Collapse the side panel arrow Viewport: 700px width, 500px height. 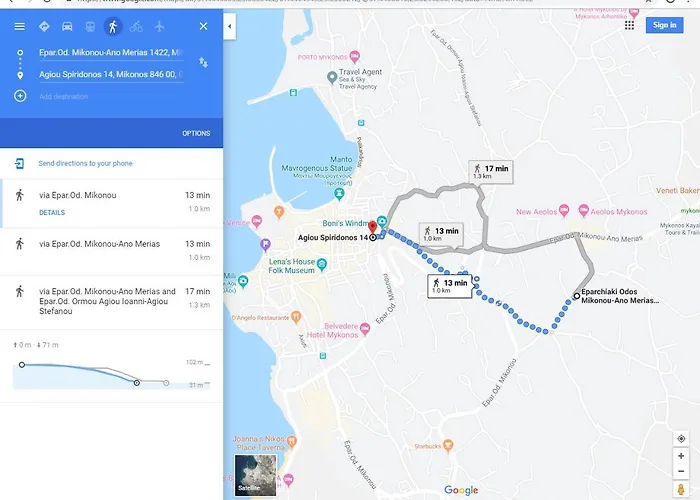tap(229, 26)
